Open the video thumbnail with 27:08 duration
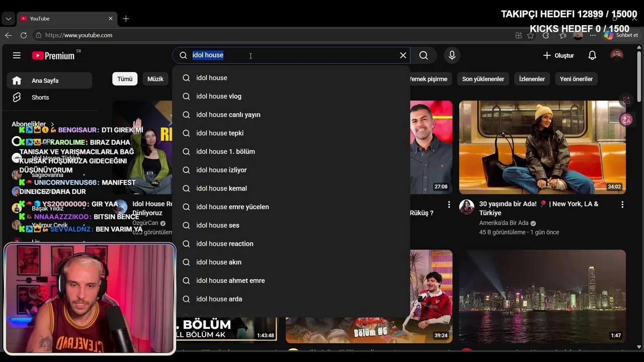The image size is (644, 362). point(431,147)
